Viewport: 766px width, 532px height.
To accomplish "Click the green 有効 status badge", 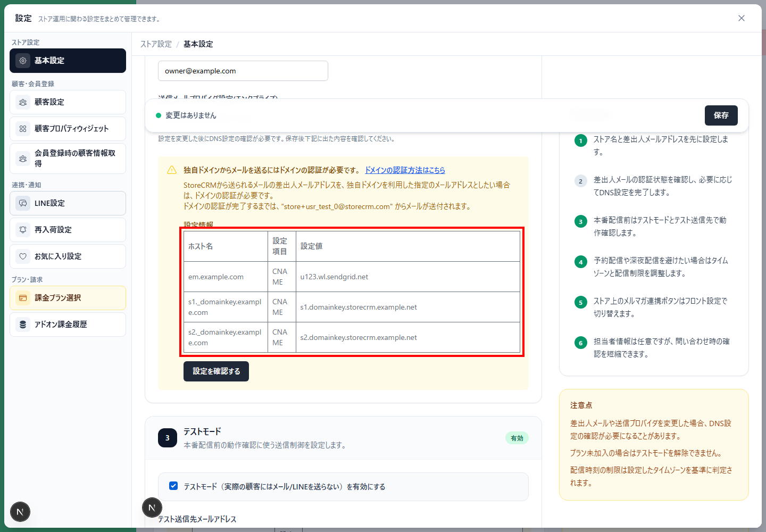I will coord(517,438).
